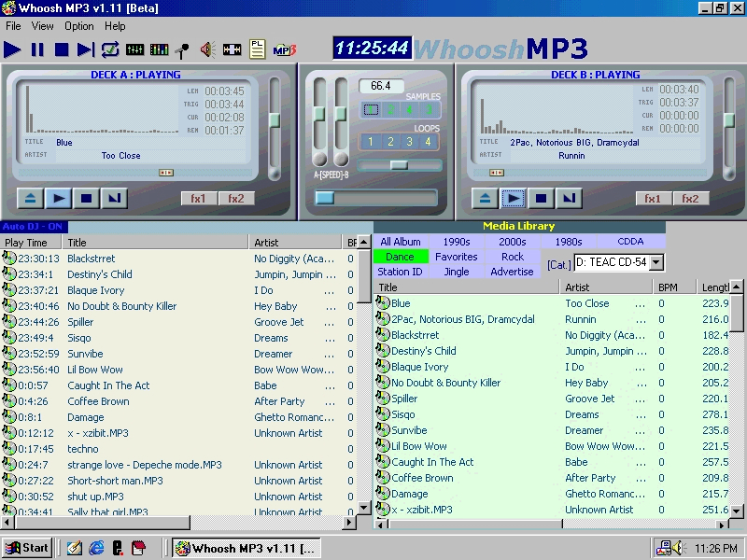Viewport: 747px width, 560px height.
Task: Click the playlist scroll down arrow
Action: click(x=363, y=508)
